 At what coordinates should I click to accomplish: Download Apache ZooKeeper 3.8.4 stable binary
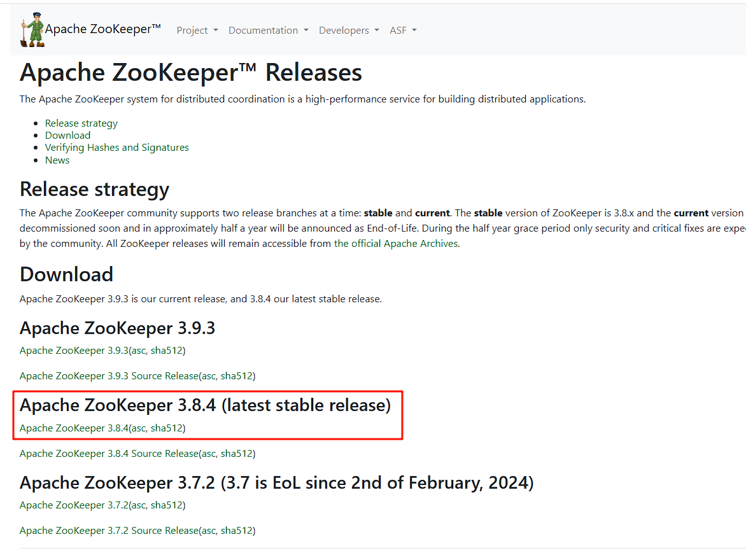pyautogui.click(x=74, y=428)
